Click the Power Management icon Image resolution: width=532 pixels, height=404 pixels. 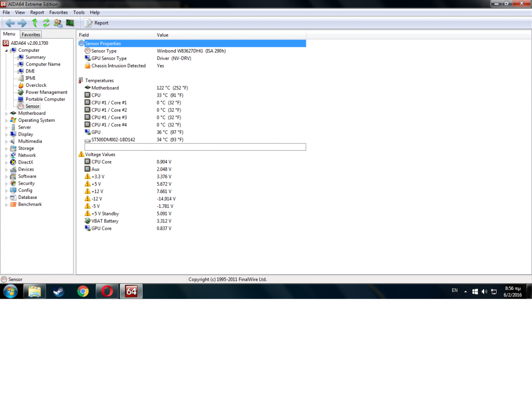(21, 92)
